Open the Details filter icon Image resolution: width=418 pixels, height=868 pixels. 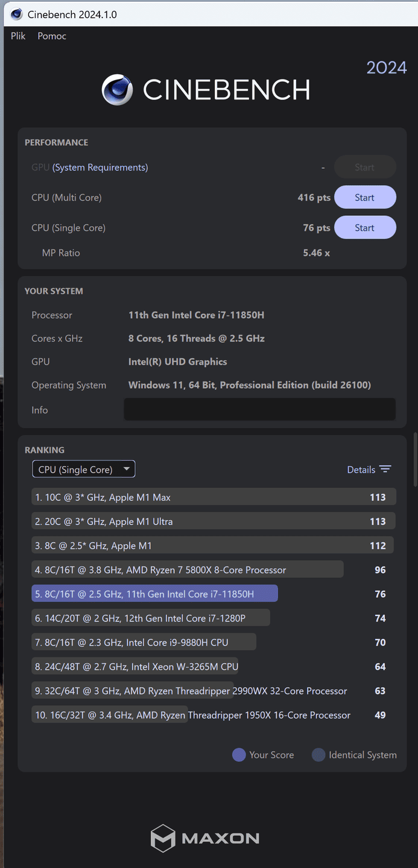coord(385,470)
